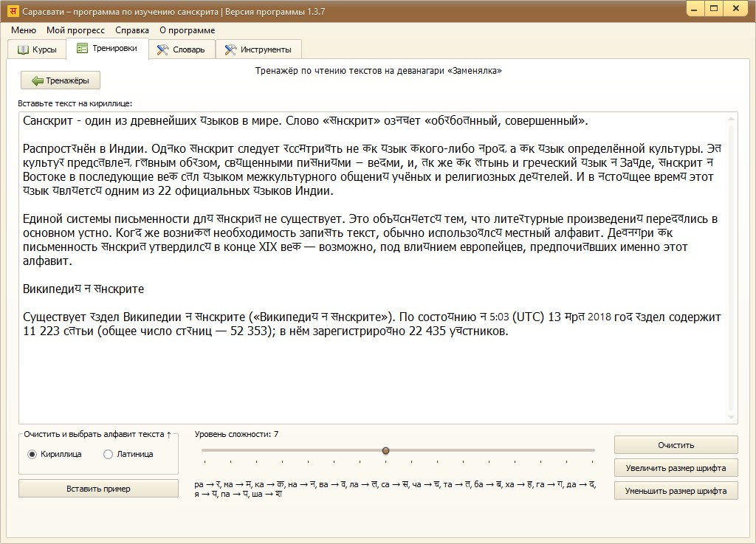Click Увеличить размер шрифта button
Screen dimensions: 756x544
pyautogui.click(x=676, y=468)
